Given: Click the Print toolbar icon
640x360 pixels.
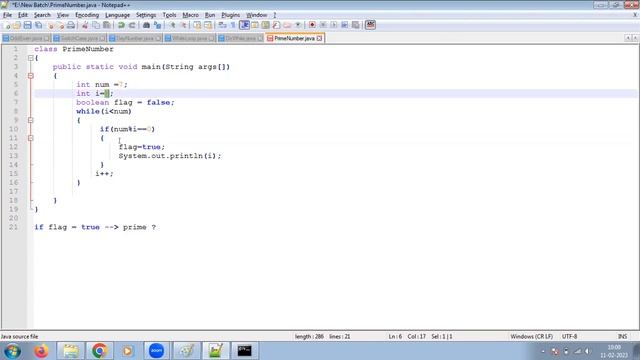Looking at the screenshot, I should click(x=71, y=25).
